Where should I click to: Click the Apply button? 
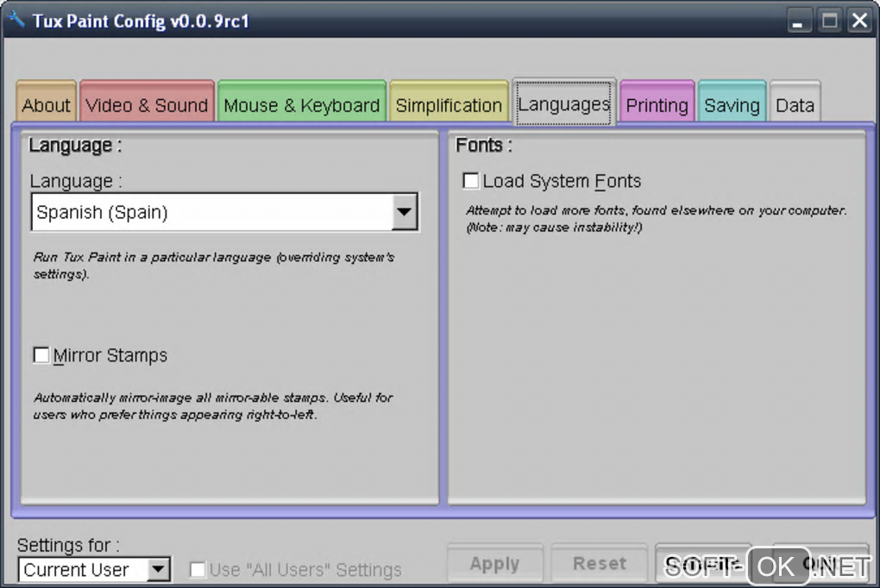tap(495, 563)
